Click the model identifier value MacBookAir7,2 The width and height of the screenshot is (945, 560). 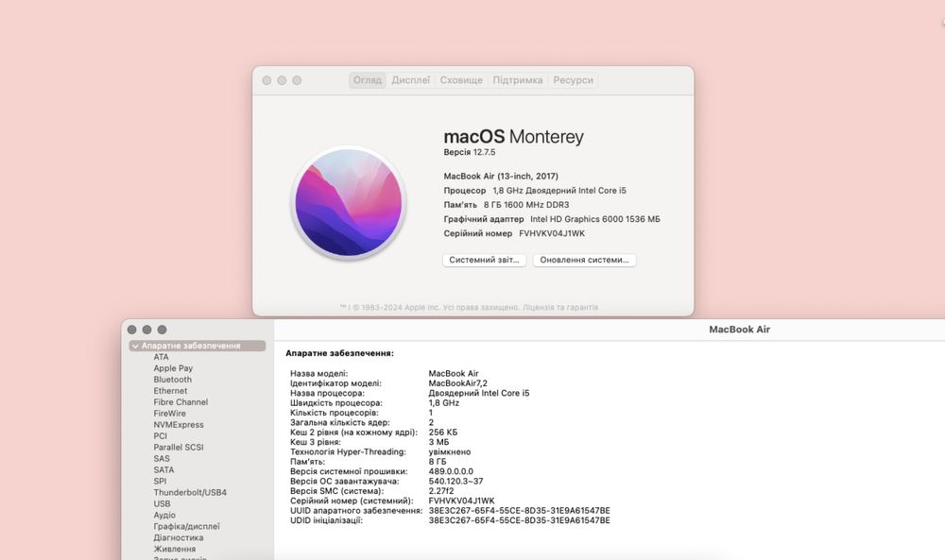tap(458, 383)
